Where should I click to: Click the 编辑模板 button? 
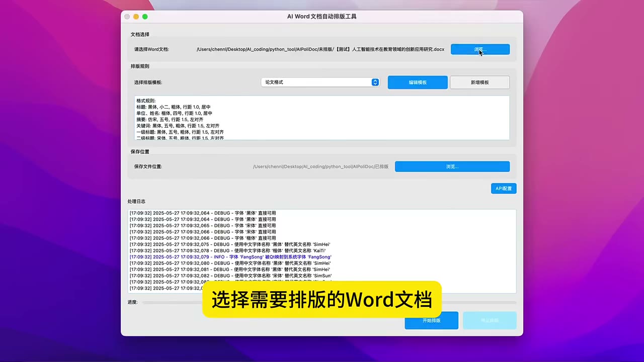tap(418, 82)
